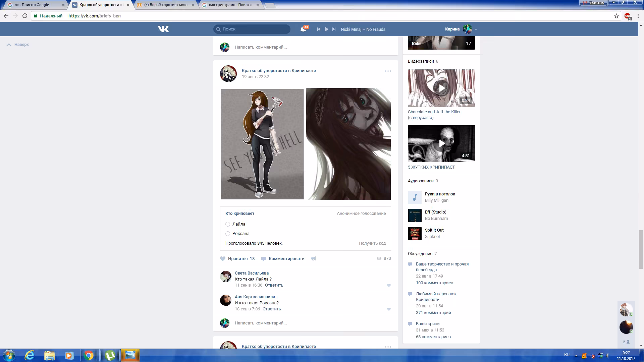The image size is (644, 362).
Task: Open the current song title Nicki Minaj – No Frauds
Action: [363, 29]
